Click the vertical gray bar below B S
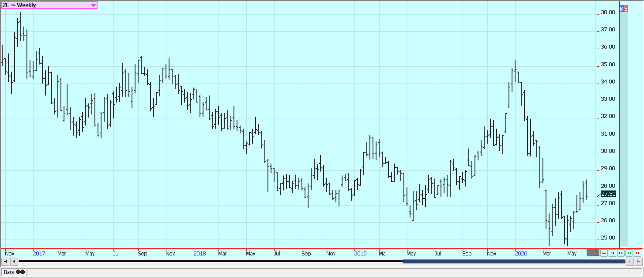Screen dimensions: 644x278 624,129
